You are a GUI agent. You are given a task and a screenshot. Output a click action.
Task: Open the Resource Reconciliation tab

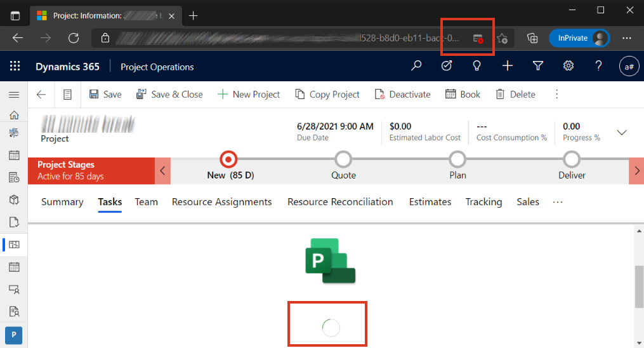tap(340, 202)
